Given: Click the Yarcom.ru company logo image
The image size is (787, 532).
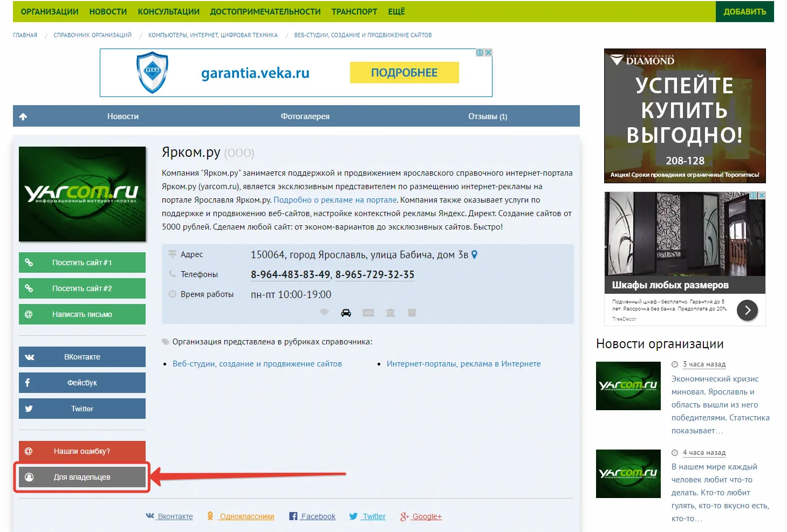Looking at the screenshot, I should [x=83, y=194].
